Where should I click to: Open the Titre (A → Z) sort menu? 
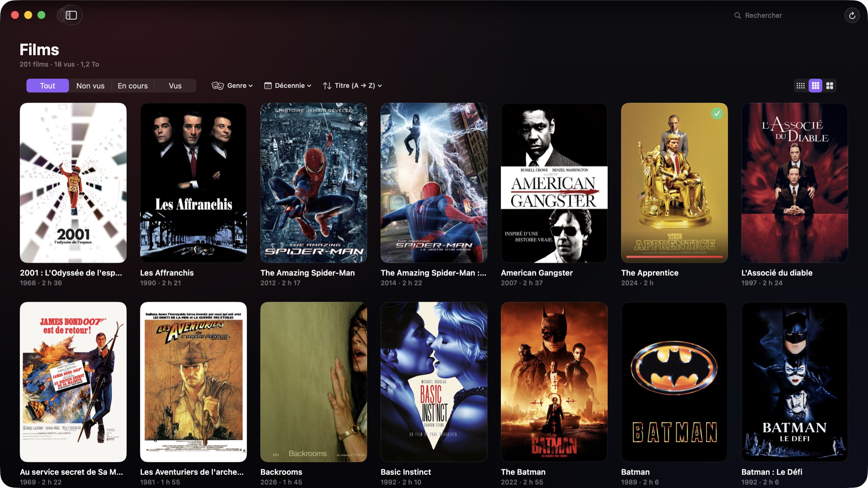[353, 86]
